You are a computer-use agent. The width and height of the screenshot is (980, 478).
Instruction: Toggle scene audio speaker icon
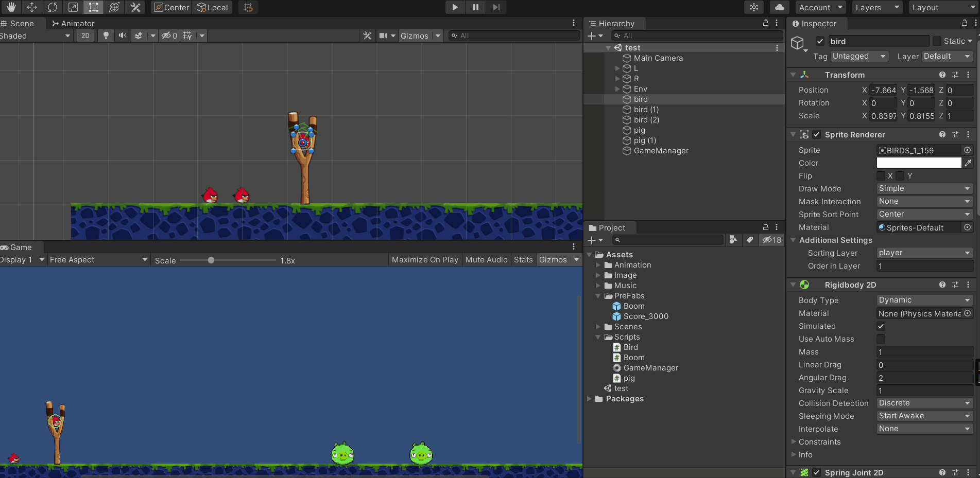tap(123, 36)
